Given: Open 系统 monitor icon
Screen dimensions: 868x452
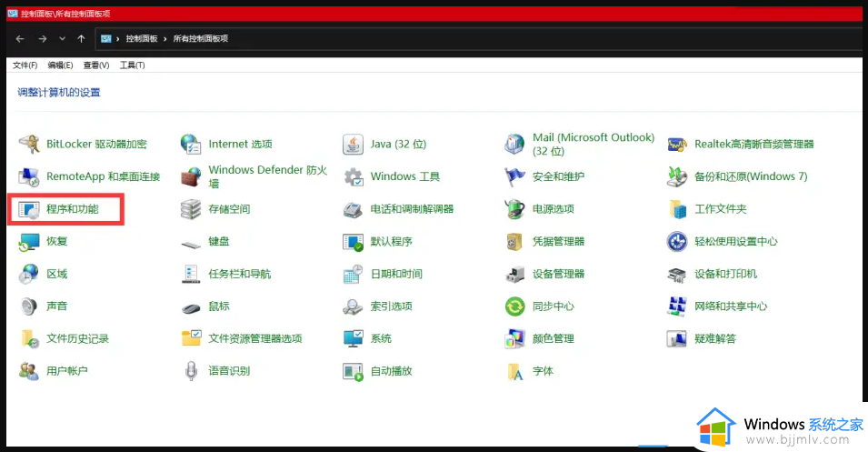Looking at the screenshot, I should coord(354,338).
